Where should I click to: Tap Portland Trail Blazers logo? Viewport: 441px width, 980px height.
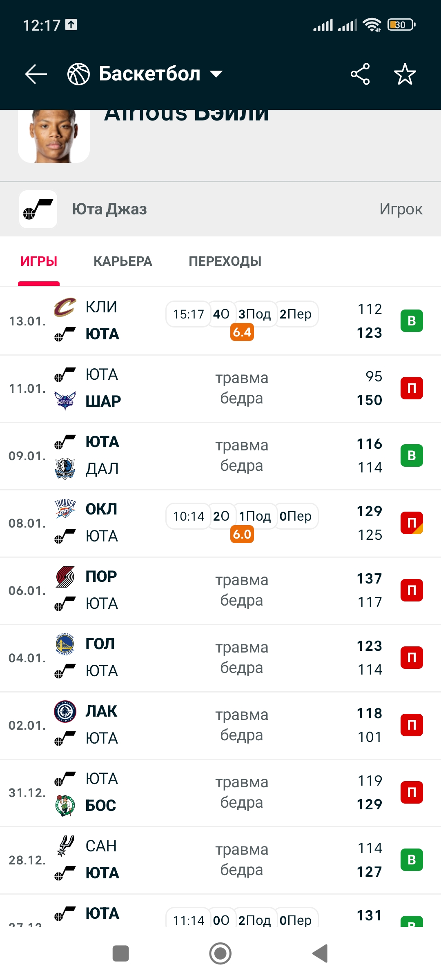[x=65, y=577]
